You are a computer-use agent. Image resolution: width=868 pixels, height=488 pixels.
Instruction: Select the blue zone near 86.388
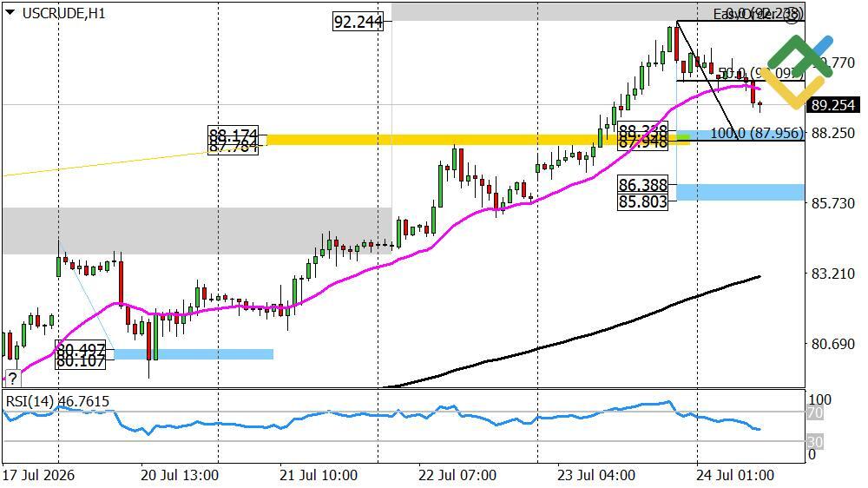click(x=740, y=192)
